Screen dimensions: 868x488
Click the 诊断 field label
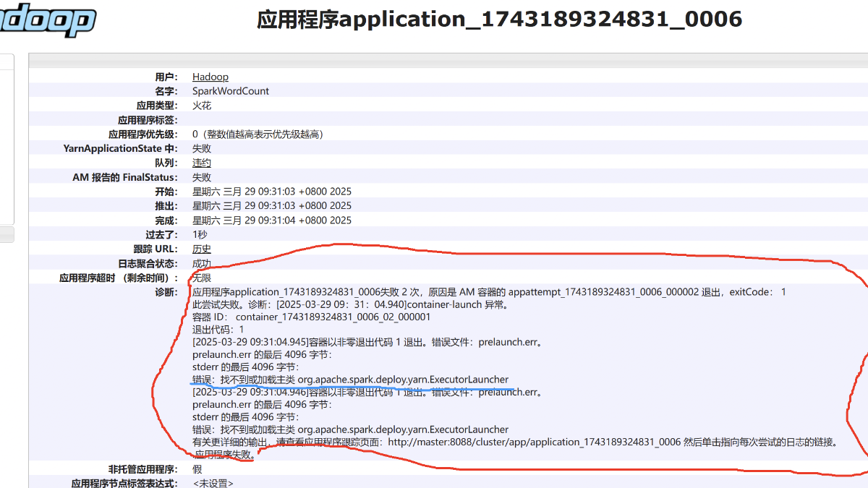[x=166, y=292]
